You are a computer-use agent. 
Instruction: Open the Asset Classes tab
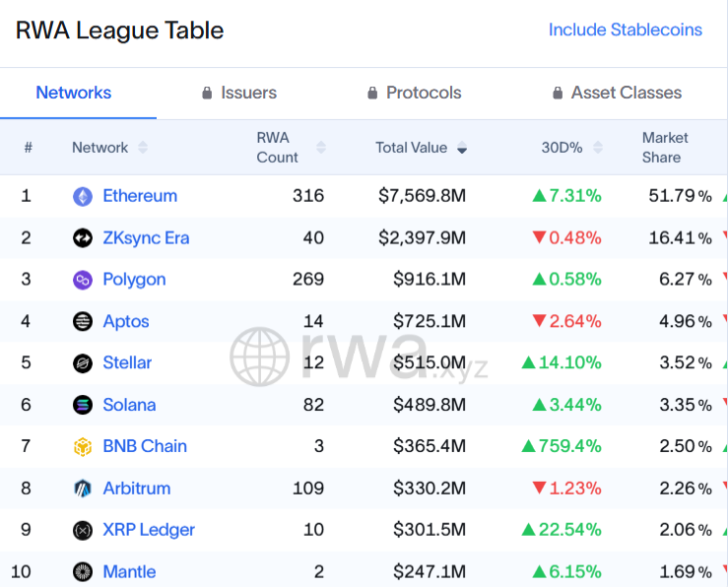[617, 93]
